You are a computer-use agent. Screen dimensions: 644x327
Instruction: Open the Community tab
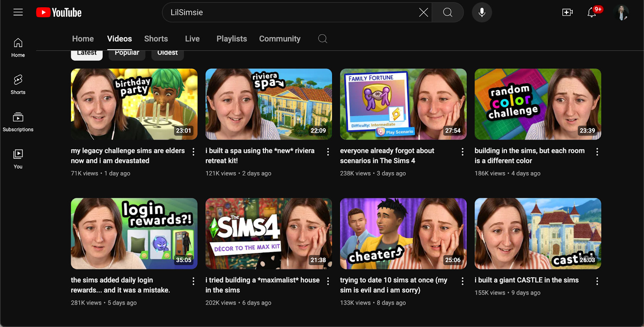point(280,39)
